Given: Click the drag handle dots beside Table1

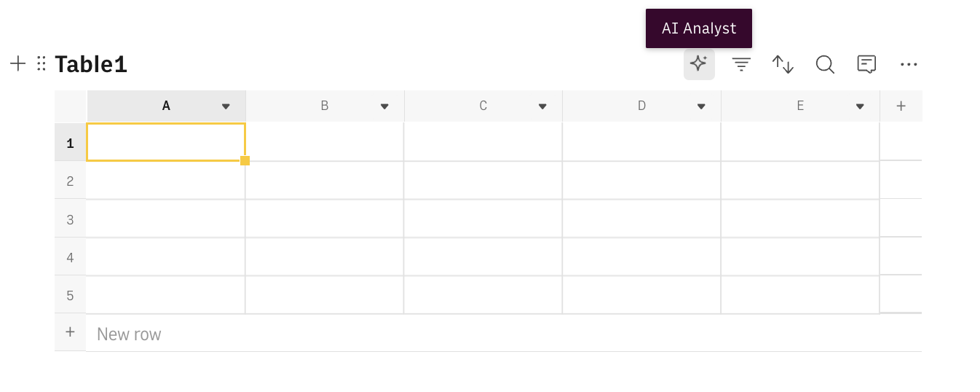Looking at the screenshot, I should coord(42,63).
